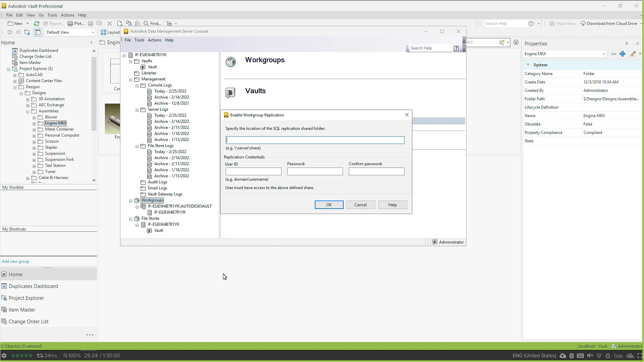Image resolution: width=644 pixels, height=362 pixels.
Task: Expand the Engine MKII folder node
Action: (x=34, y=123)
